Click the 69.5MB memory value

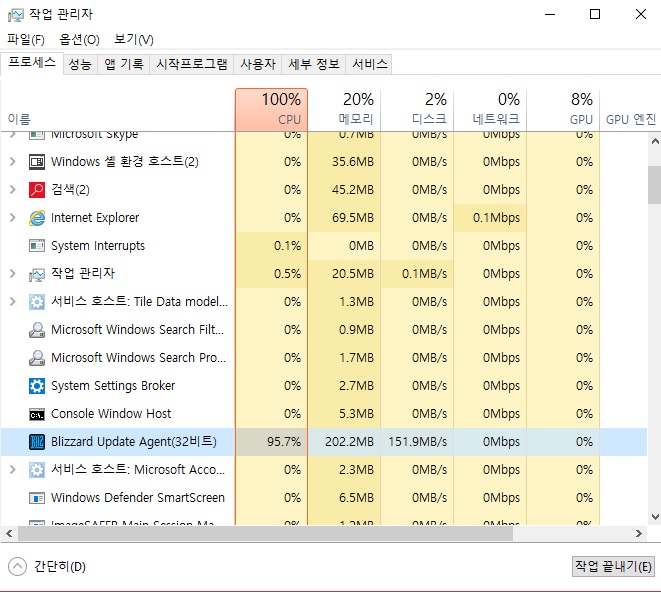(353, 218)
